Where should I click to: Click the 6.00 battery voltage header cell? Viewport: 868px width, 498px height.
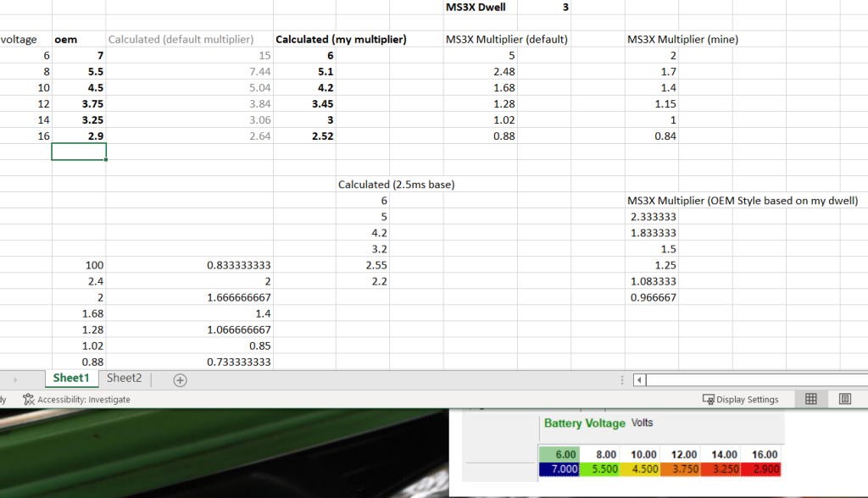click(x=559, y=454)
